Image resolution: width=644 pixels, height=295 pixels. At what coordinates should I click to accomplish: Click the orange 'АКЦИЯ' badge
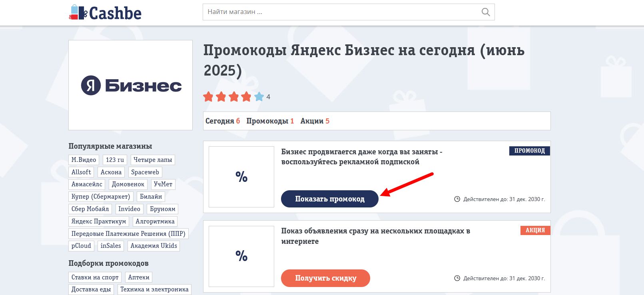pyautogui.click(x=535, y=230)
